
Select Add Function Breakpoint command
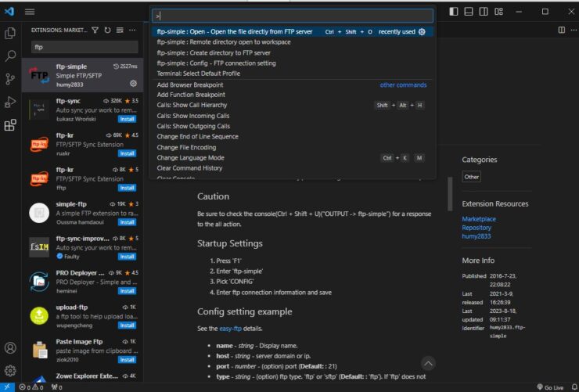(x=293, y=95)
